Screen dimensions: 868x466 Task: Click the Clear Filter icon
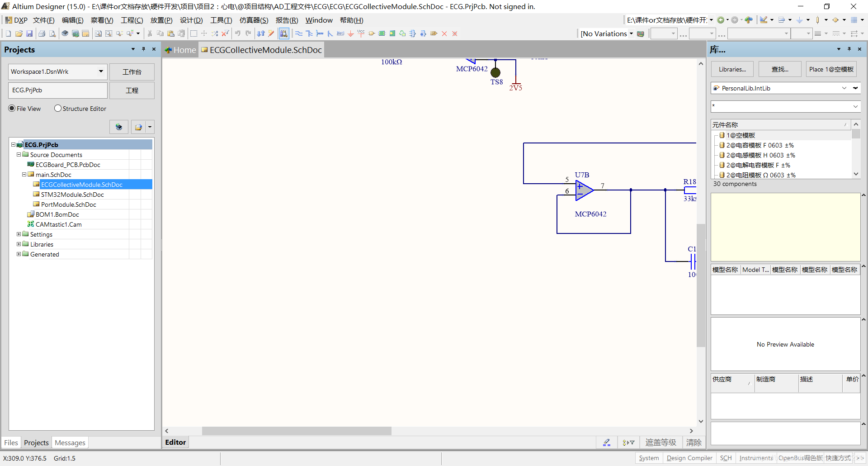coord(225,33)
